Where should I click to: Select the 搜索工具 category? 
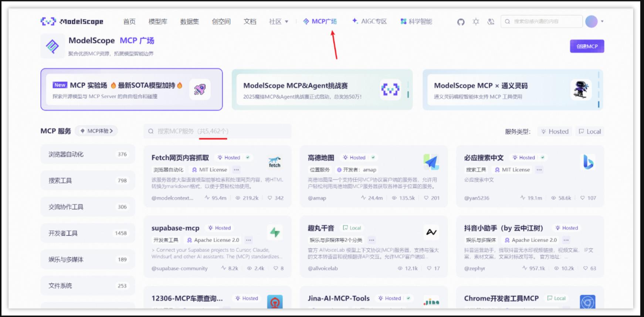click(x=88, y=180)
